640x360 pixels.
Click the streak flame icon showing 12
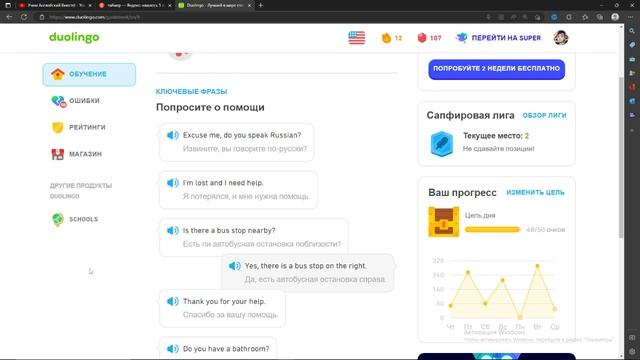(x=386, y=38)
